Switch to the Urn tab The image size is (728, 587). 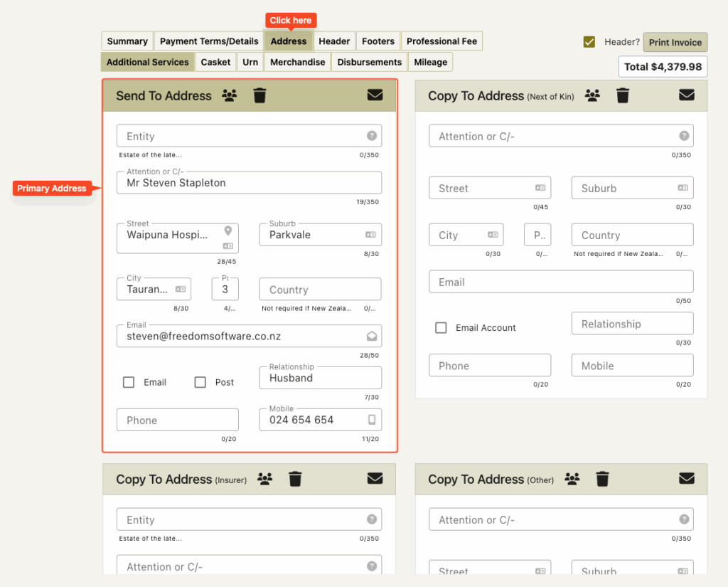pyautogui.click(x=250, y=62)
